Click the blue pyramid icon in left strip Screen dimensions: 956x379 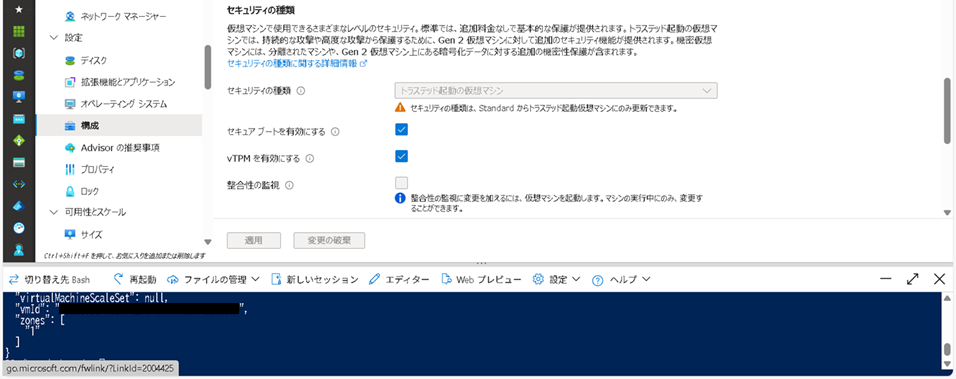click(x=19, y=206)
